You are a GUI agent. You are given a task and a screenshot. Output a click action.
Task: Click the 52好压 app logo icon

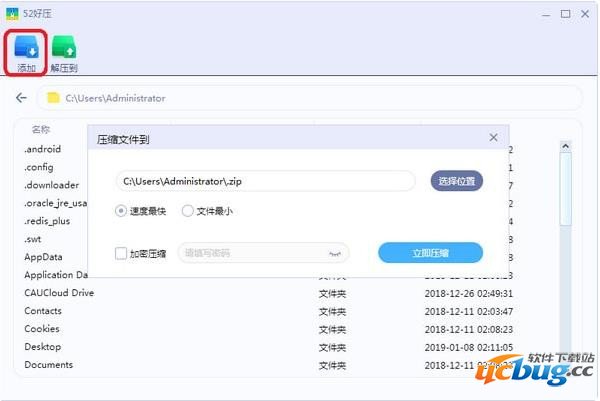[12, 14]
